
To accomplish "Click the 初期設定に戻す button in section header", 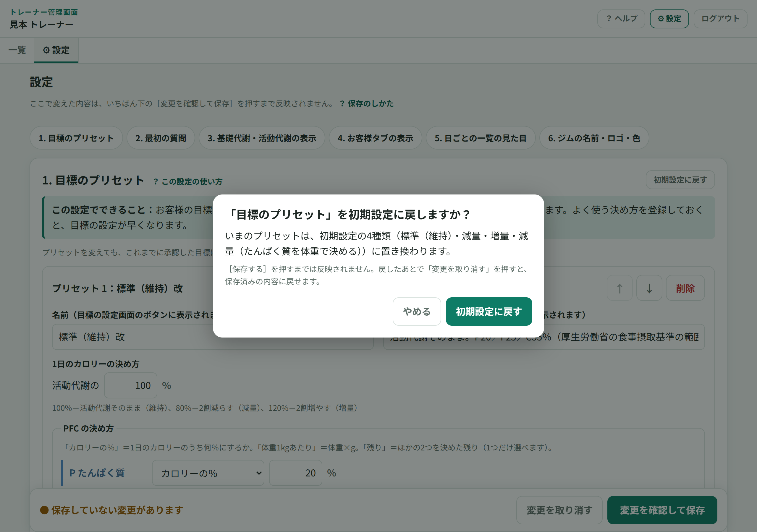I will [680, 180].
